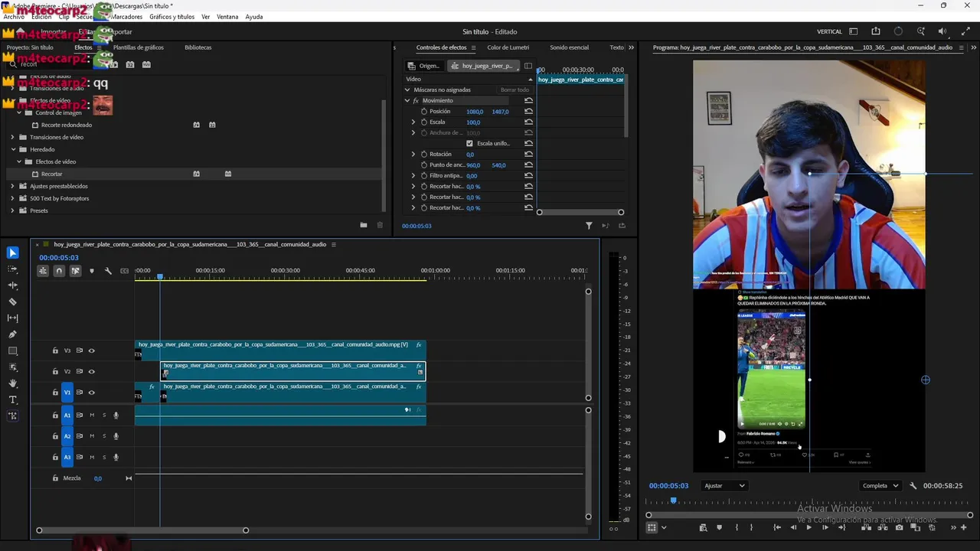The width and height of the screenshot is (980, 551).
Task: Enable voice-over record on A3
Action: point(116,458)
